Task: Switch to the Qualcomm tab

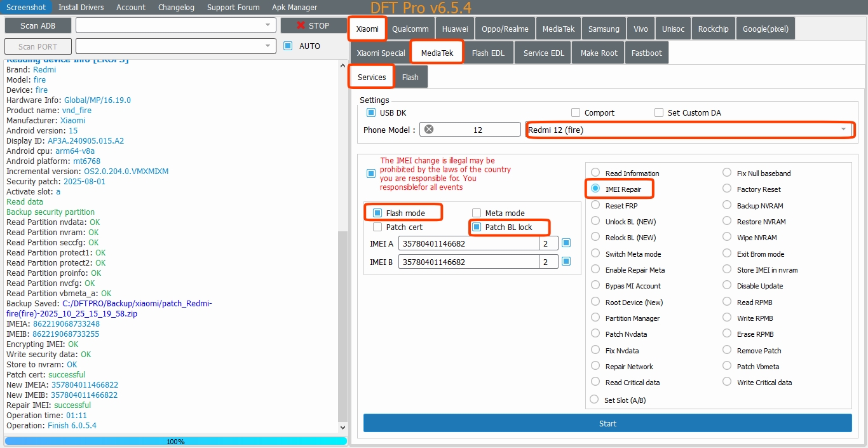Action: click(410, 29)
